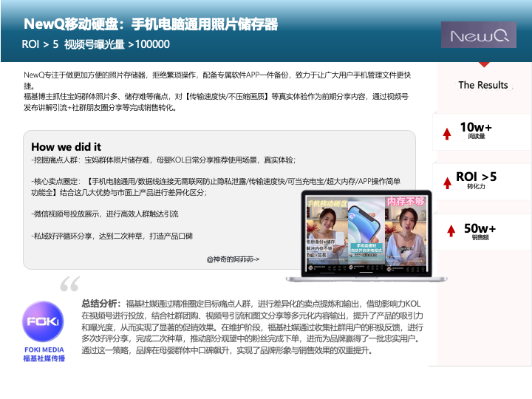Click laptop video screenshot thumbnail
This screenshot has width=532, height=399.
(x=366, y=233)
